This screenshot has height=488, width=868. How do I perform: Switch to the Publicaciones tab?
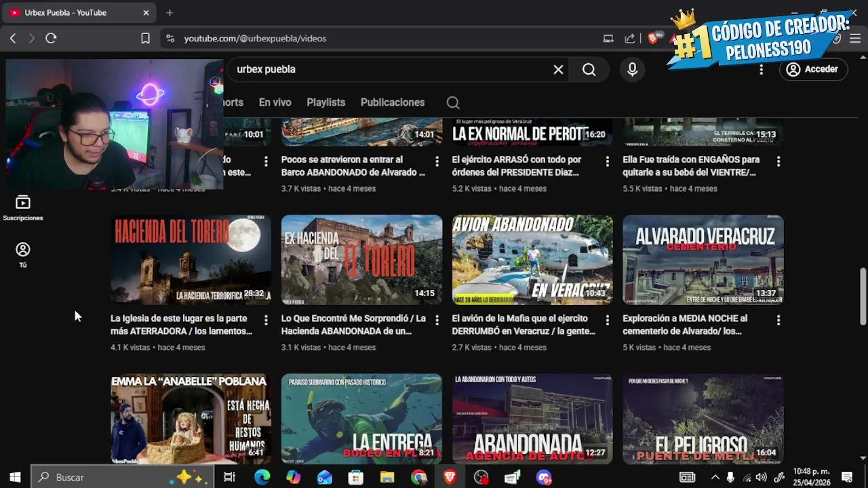tap(393, 102)
